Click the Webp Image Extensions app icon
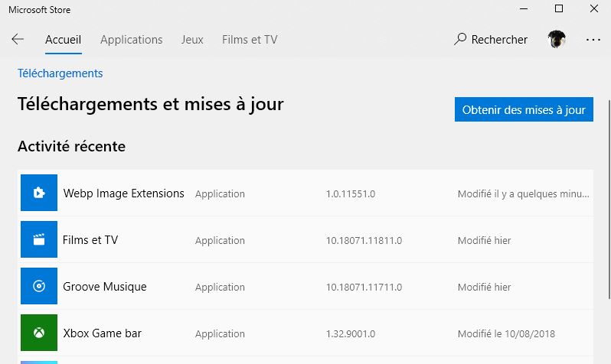The image size is (611, 364). click(39, 193)
